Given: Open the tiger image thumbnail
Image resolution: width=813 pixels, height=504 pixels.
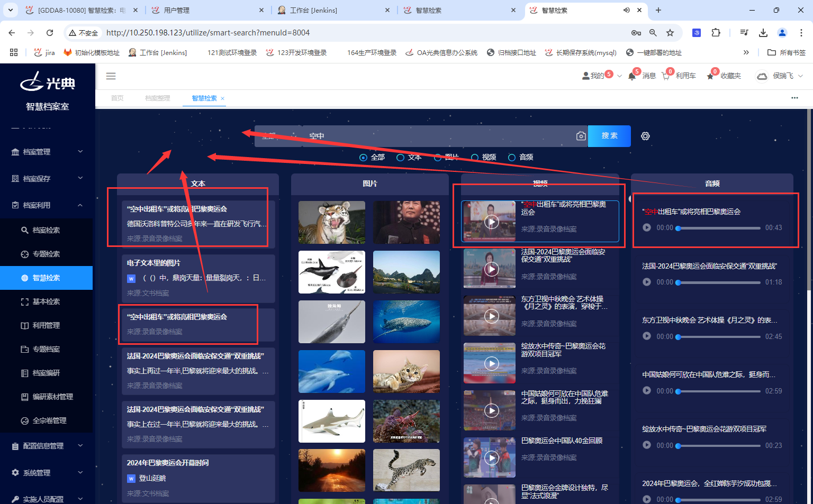Looking at the screenshot, I should tap(332, 222).
